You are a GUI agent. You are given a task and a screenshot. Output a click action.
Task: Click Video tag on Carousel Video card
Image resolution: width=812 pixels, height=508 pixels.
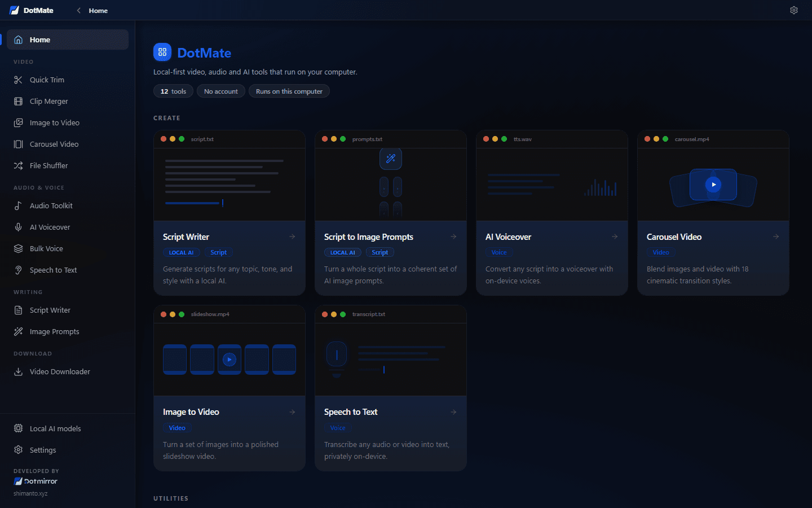661,252
